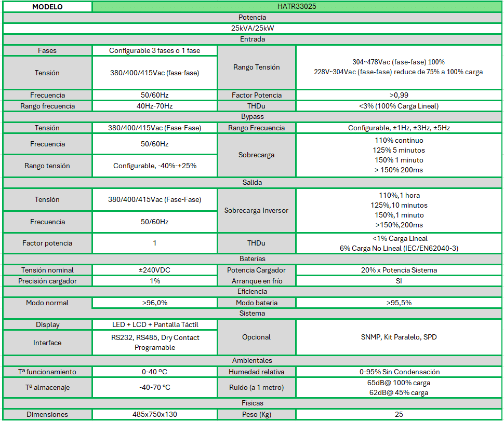Select the '>0,99' value
The image size is (504, 421).
[x=399, y=95]
